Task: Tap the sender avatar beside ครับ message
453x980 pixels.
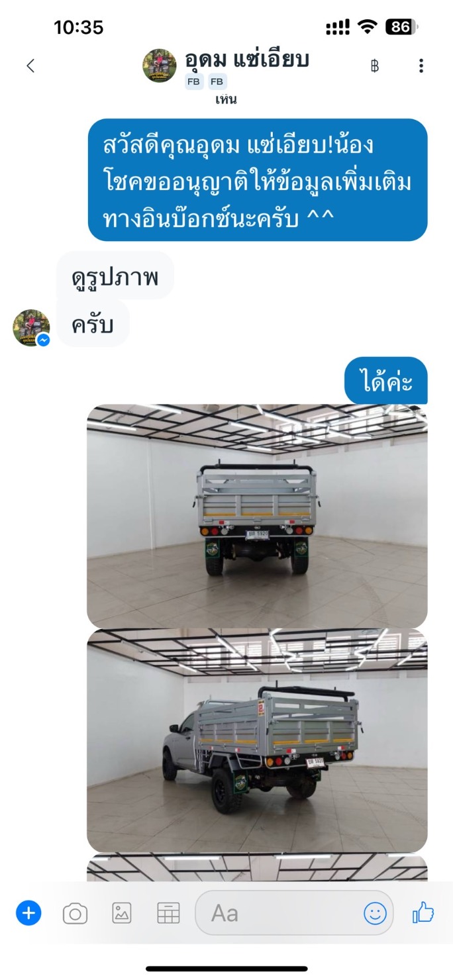Action: [31, 328]
